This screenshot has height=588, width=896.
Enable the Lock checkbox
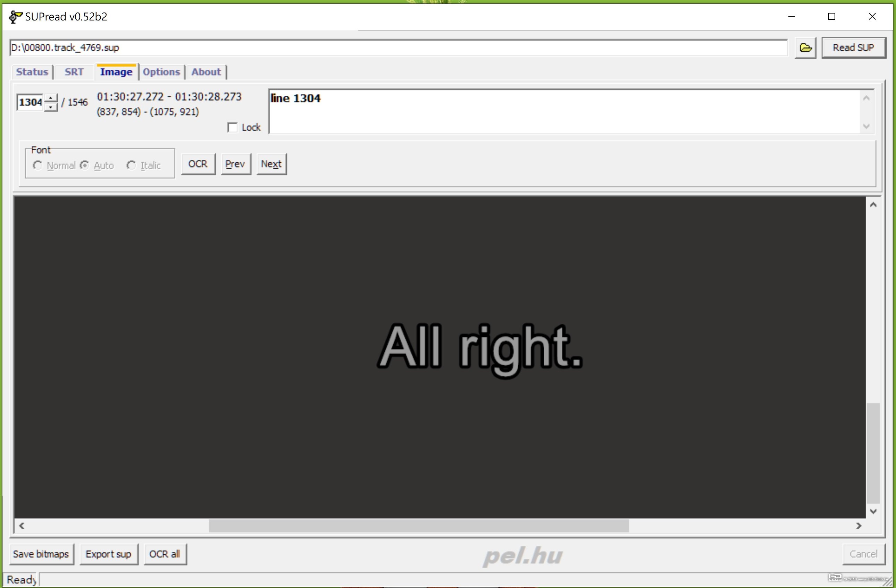(233, 128)
